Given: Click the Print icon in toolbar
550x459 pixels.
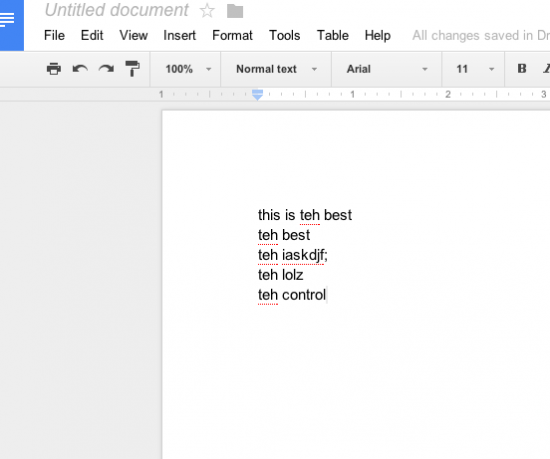Looking at the screenshot, I should (54, 69).
